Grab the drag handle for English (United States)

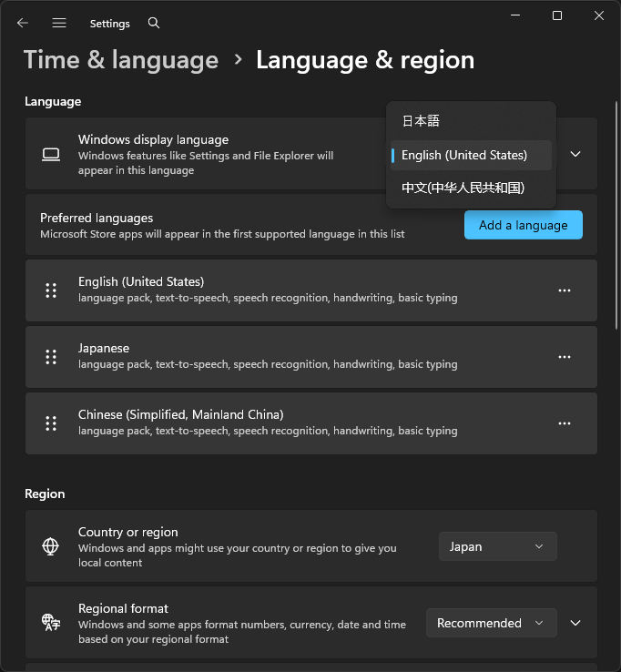(51, 290)
